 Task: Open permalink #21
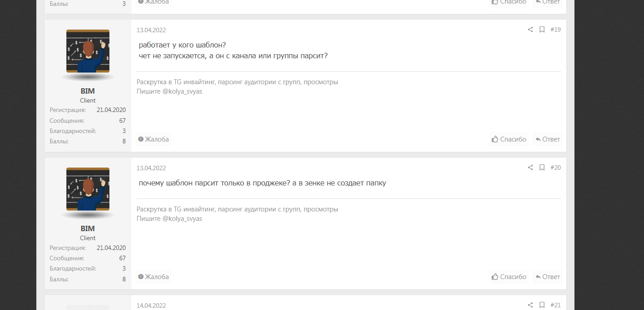pyautogui.click(x=556, y=305)
